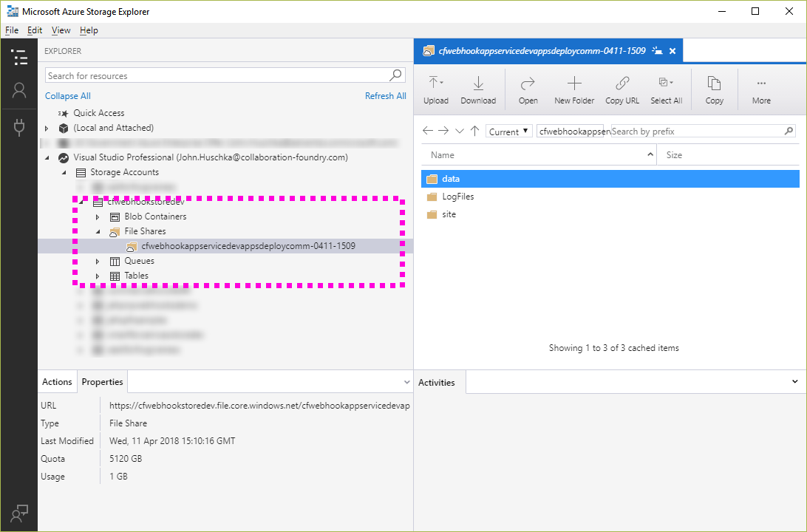Go up one folder level
This screenshot has width=807, height=532.
point(474,131)
